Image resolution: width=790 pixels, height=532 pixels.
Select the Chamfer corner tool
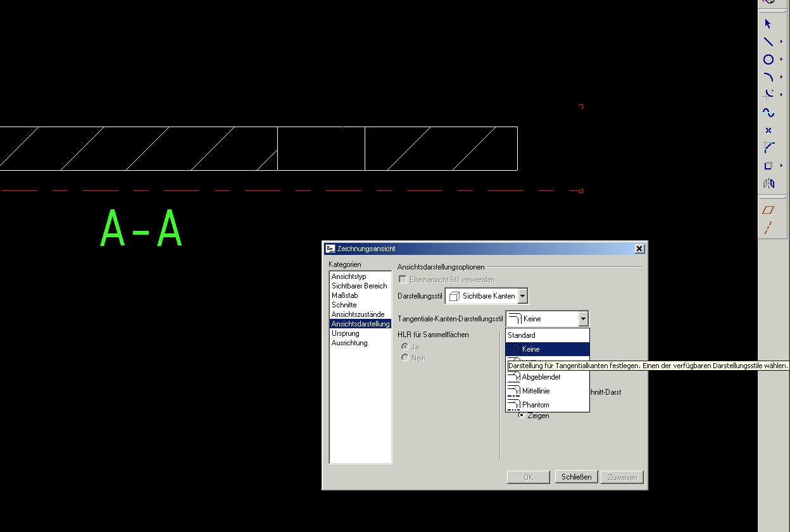(x=768, y=148)
